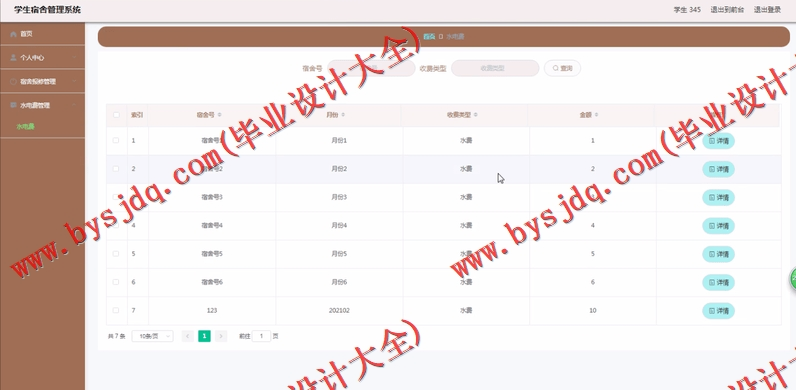Viewport: 796px width, 390px height.
Task: Collapse the 水电费管理 menu chevron
Action: click(x=75, y=105)
